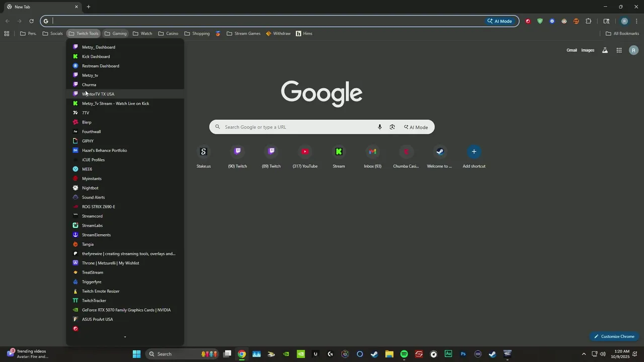Open Adobe Audition from the taskbar
The height and width of the screenshot is (362, 644).
click(x=448, y=354)
